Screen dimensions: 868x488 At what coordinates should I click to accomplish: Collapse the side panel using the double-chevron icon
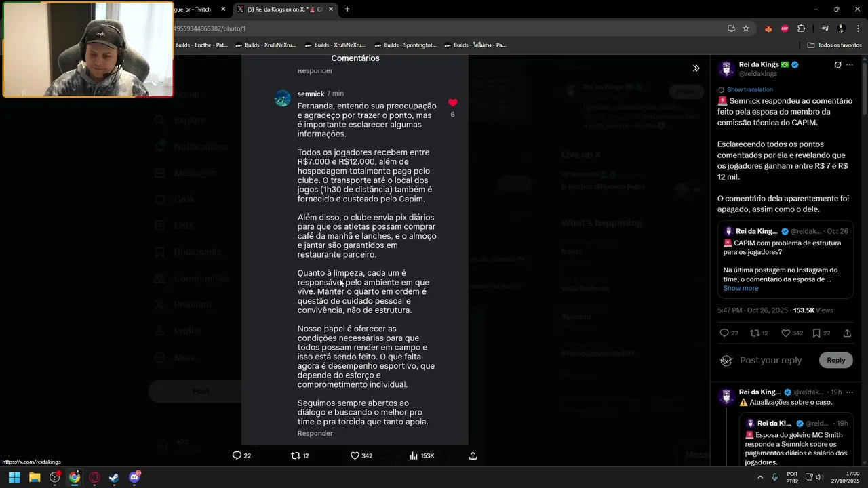pyautogui.click(x=696, y=68)
